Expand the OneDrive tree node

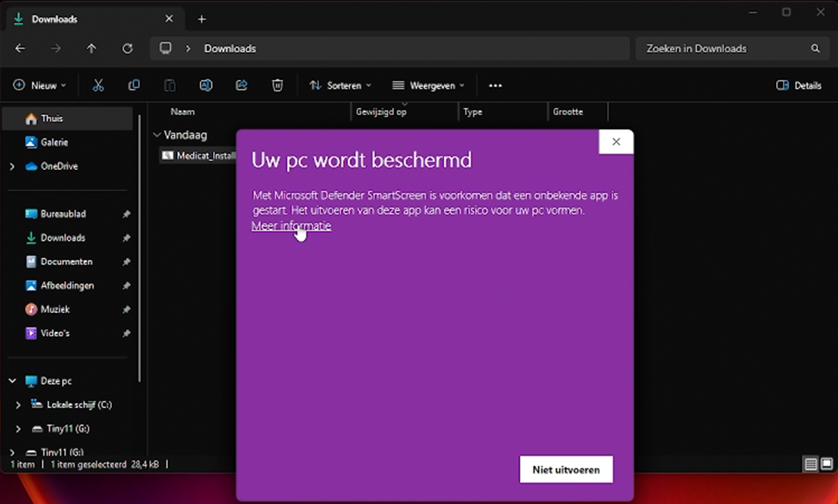[x=12, y=166]
